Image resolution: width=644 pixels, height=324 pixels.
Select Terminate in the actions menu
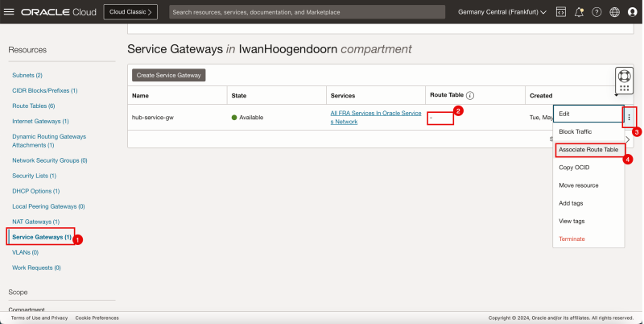tap(572, 239)
